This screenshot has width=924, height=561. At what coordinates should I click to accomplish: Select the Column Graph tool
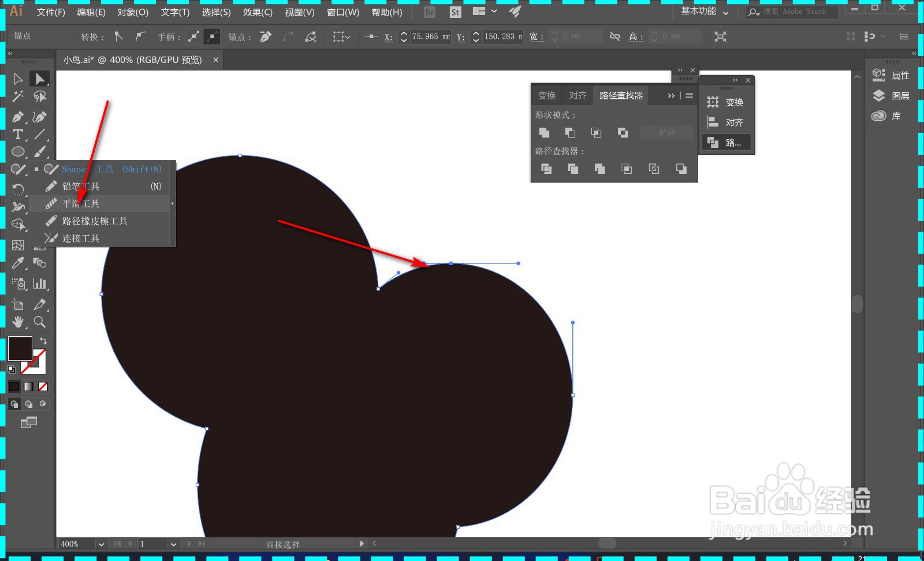(x=39, y=283)
